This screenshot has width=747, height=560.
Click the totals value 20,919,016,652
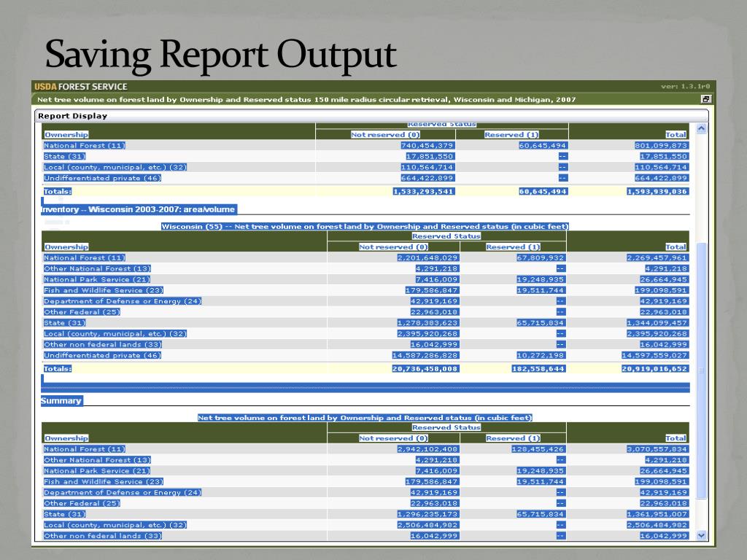[x=655, y=368]
